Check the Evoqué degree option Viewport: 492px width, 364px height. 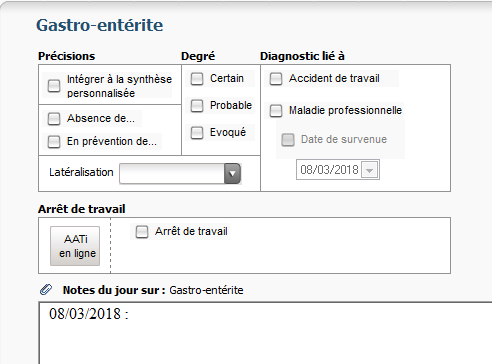click(197, 133)
